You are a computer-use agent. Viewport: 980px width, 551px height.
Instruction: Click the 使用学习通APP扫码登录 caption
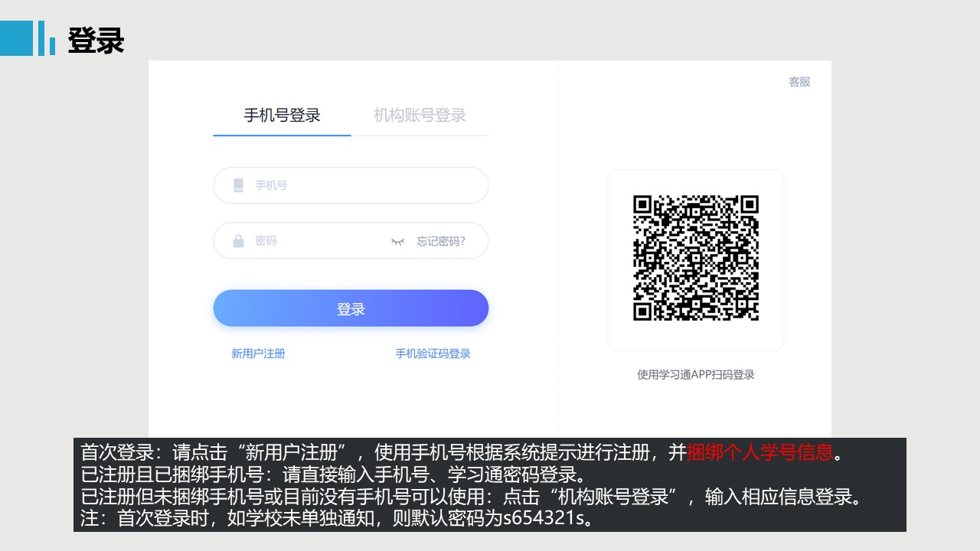pos(696,374)
